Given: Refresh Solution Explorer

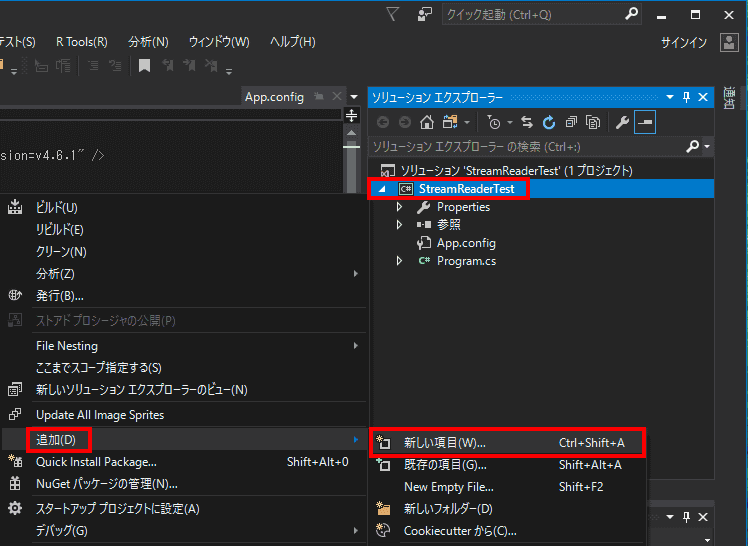Looking at the screenshot, I should (x=549, y=123).
